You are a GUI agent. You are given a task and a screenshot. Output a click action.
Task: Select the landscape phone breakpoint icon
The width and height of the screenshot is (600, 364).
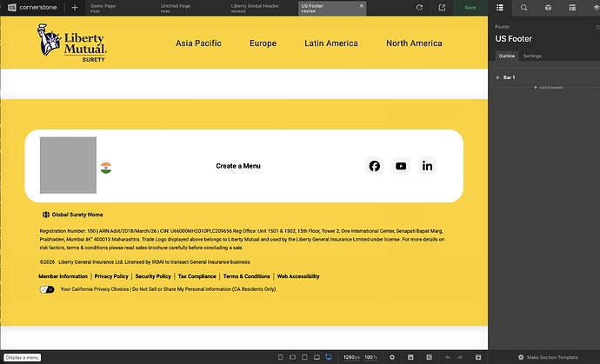click(292, 357)
